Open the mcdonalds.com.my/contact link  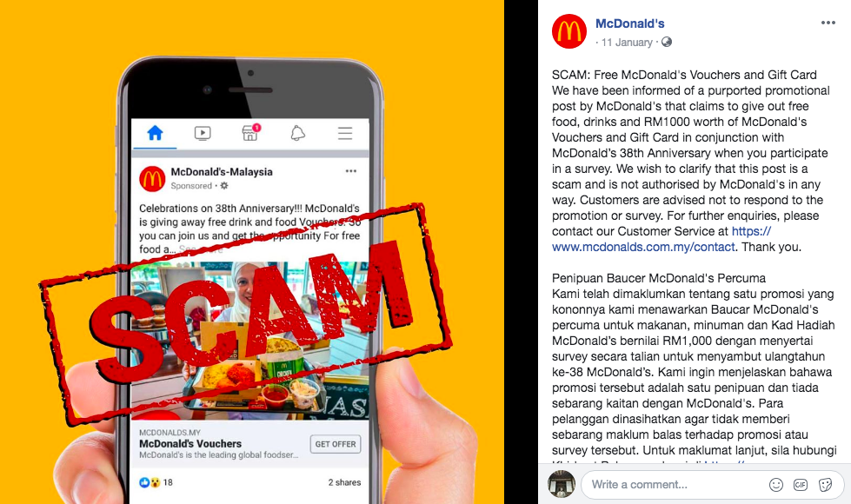tap(661, 239)
